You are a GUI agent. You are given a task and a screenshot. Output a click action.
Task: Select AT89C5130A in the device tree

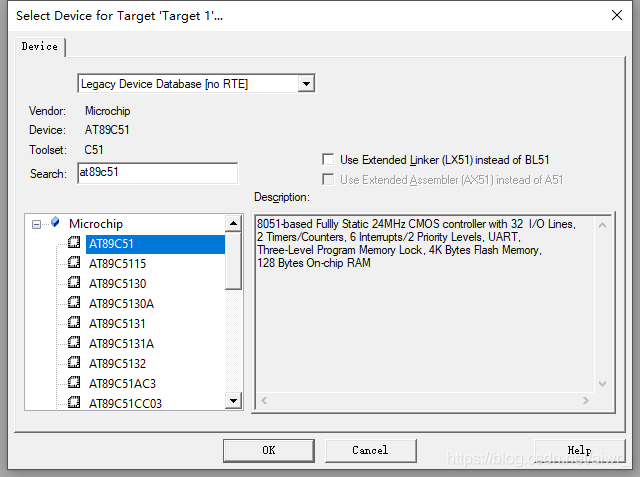122,304
